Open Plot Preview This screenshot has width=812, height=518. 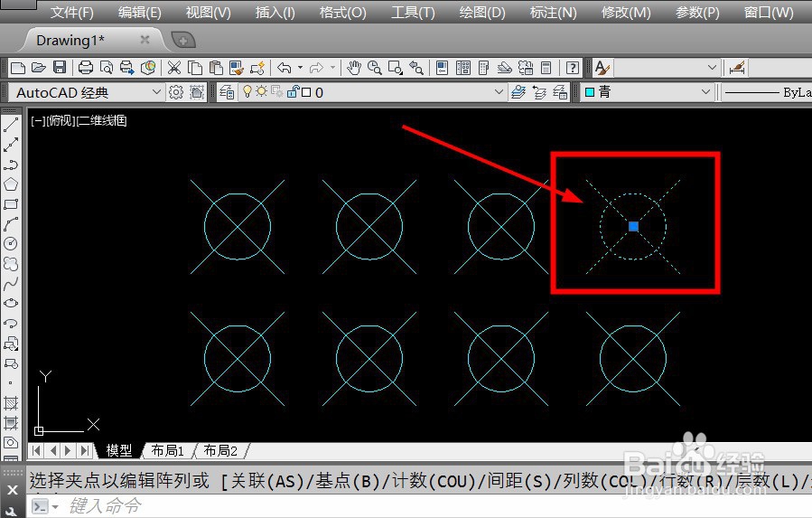[x=107, y=68]
